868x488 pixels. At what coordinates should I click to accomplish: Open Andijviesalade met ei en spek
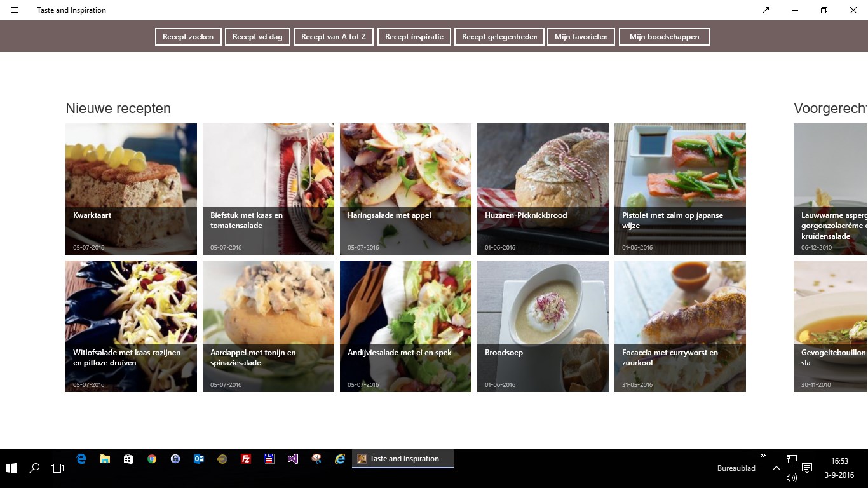point(405,326)
